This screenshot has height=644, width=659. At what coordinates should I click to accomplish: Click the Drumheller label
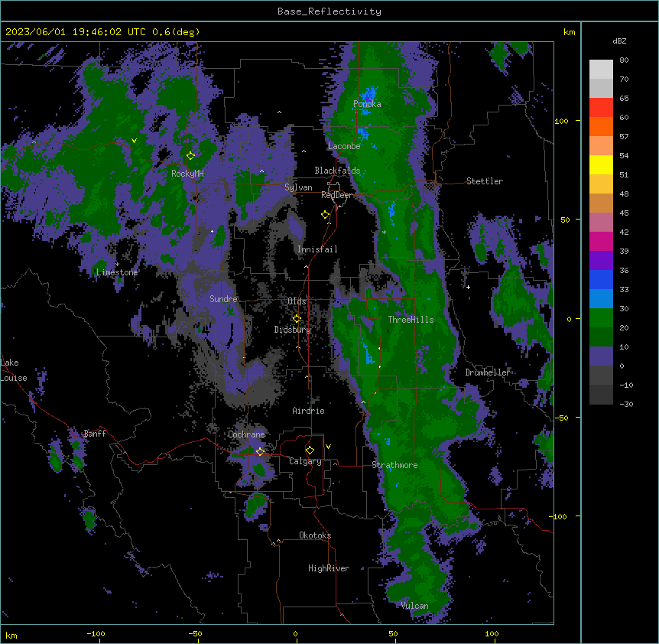click(488, 372)
